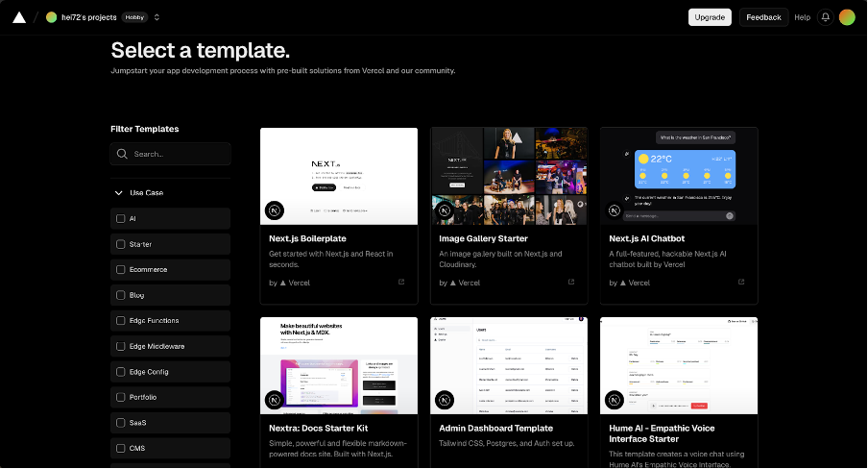This screenshot has height=469, width=868.
Task: Toggle the Edge Middleware filter
Action: click(121, 346)
